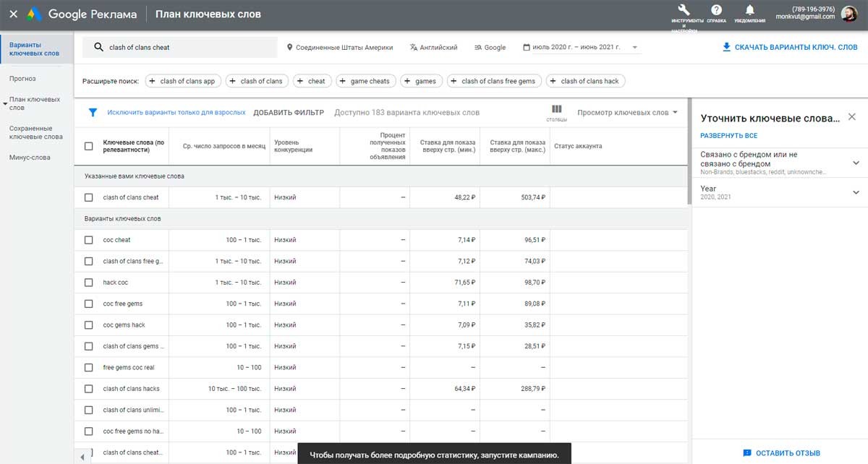The image size is (868, 464).
Task: Click the adult-only exclusion filter link
Action: (176, 113)
